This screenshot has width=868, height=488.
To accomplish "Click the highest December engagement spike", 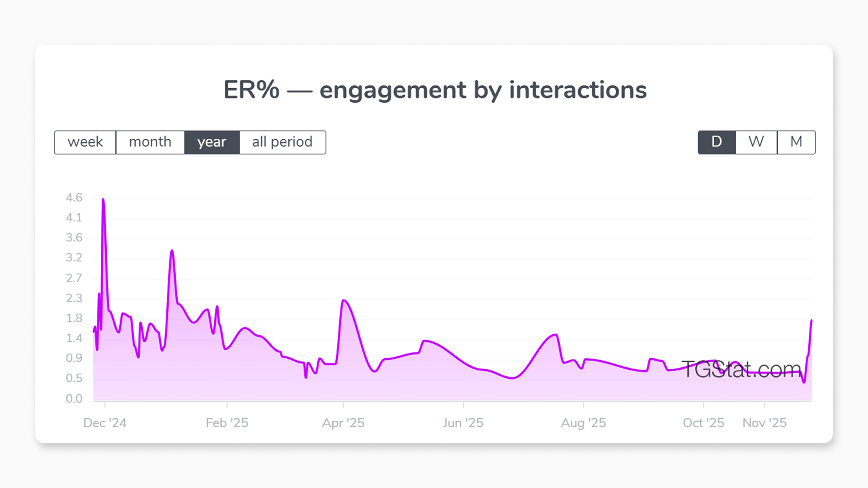I will [103, 199].
